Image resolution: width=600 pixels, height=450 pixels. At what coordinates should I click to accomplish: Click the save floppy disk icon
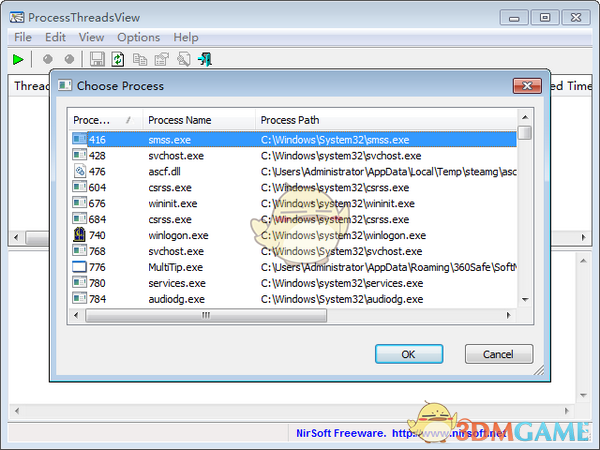click(x=97, y=59)
